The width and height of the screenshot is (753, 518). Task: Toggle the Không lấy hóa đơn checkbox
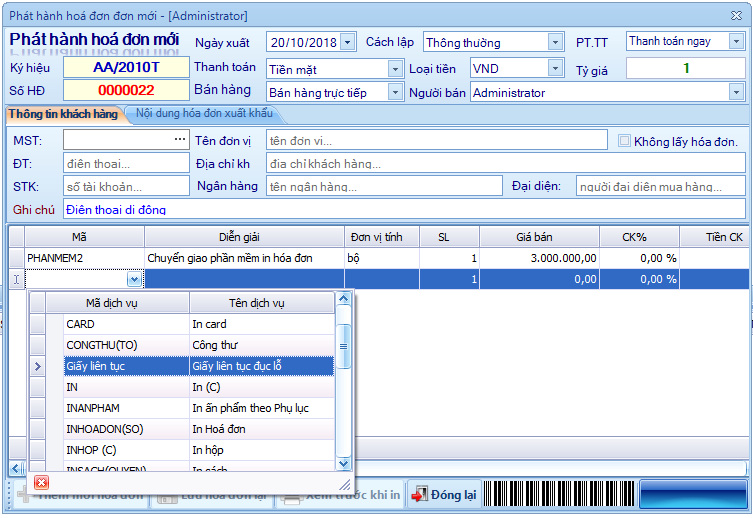624,141
